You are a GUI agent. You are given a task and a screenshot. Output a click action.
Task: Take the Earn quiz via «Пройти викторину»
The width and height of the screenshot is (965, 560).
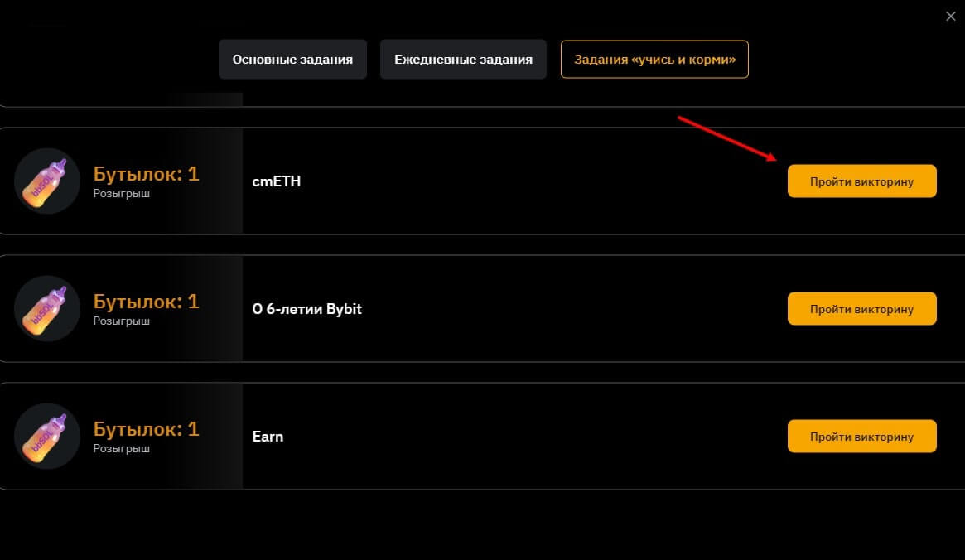pyautogui.click(x=861, y=437)
